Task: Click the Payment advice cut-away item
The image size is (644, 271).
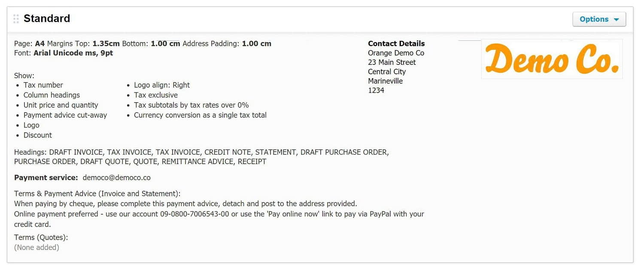Action: 65,115
